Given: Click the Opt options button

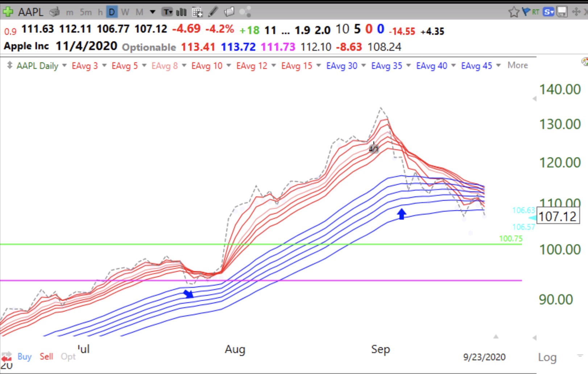Looking at the screenshot, I should point(68,357).
